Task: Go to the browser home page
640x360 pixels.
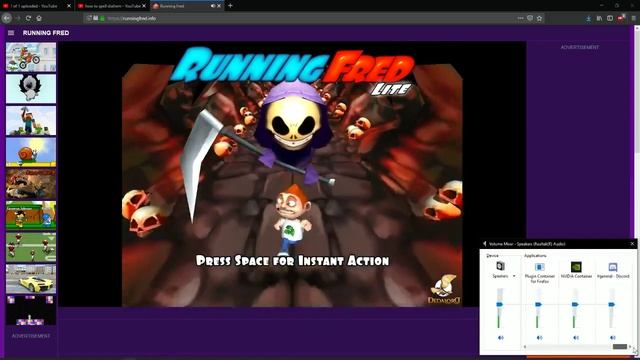Action: click(x=39, y=18)
